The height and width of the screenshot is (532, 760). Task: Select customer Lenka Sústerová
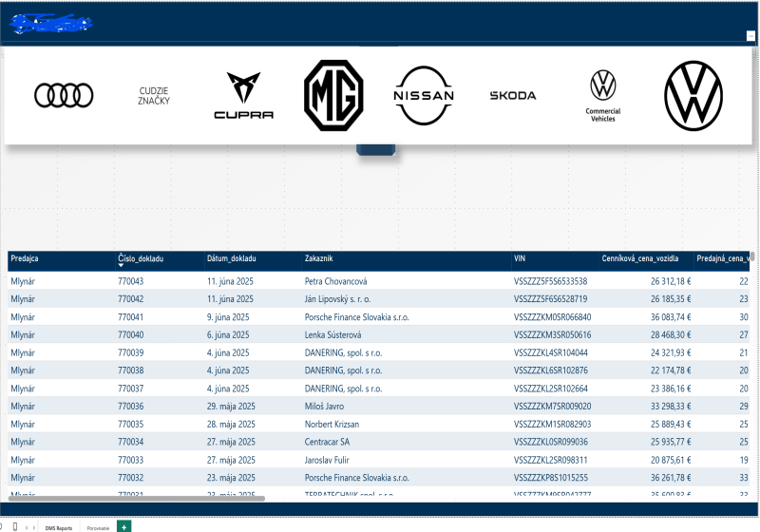(x=332, y=334)
